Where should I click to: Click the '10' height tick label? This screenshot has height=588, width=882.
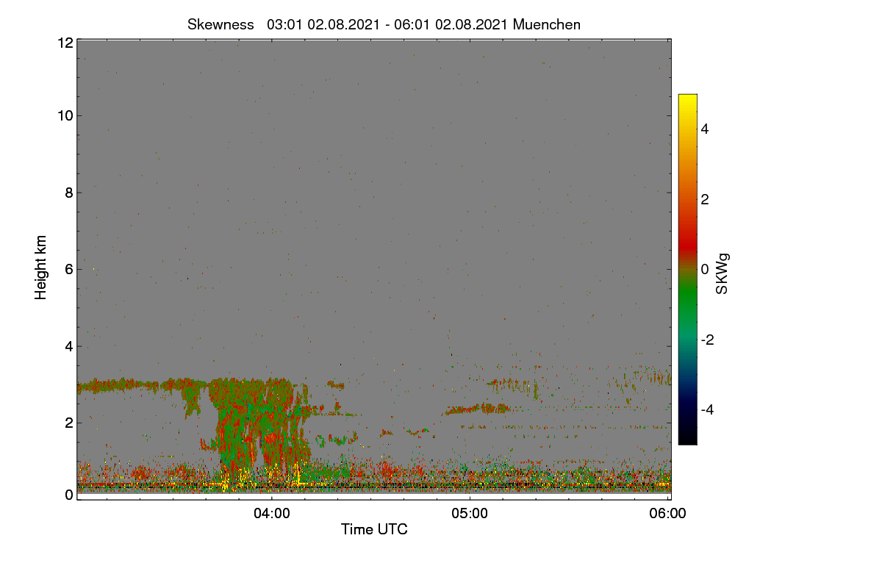click(x=65, y=115)
